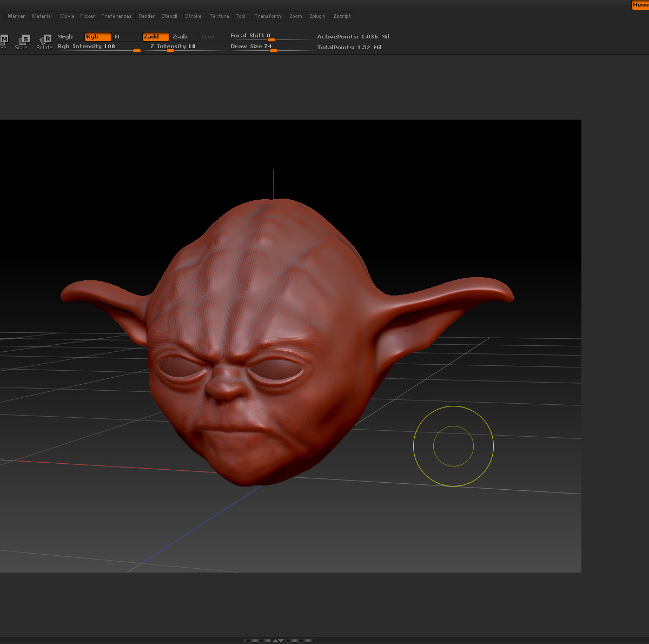Open the Preferences menu

click(x=116, y=16)
